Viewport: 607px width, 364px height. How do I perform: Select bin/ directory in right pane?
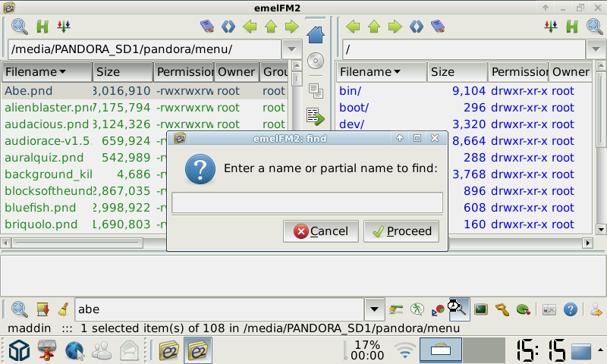464,91
